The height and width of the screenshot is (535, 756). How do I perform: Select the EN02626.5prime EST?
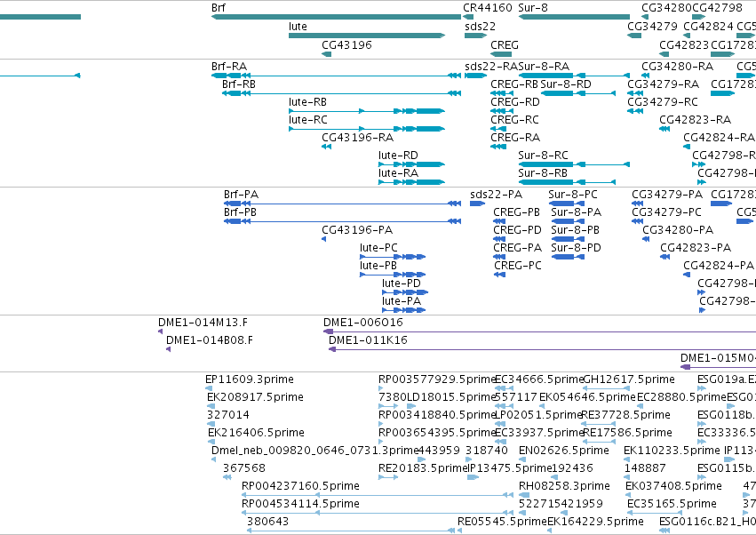coord(522,459)
